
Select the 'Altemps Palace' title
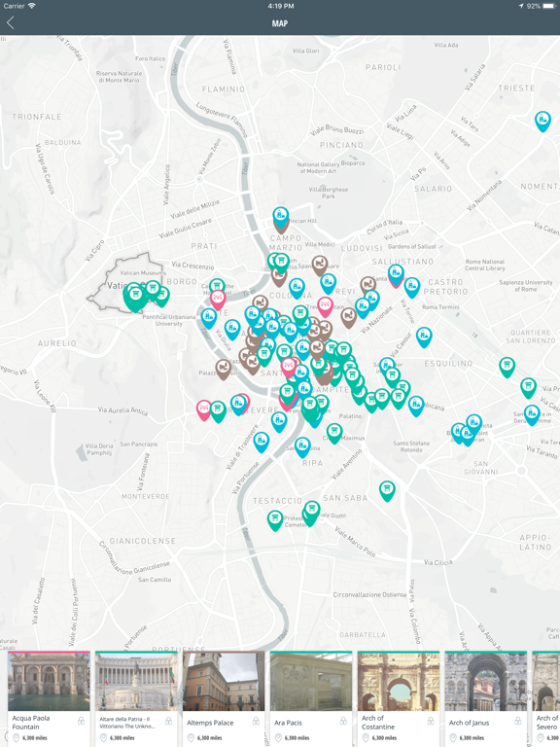(210, 723)
